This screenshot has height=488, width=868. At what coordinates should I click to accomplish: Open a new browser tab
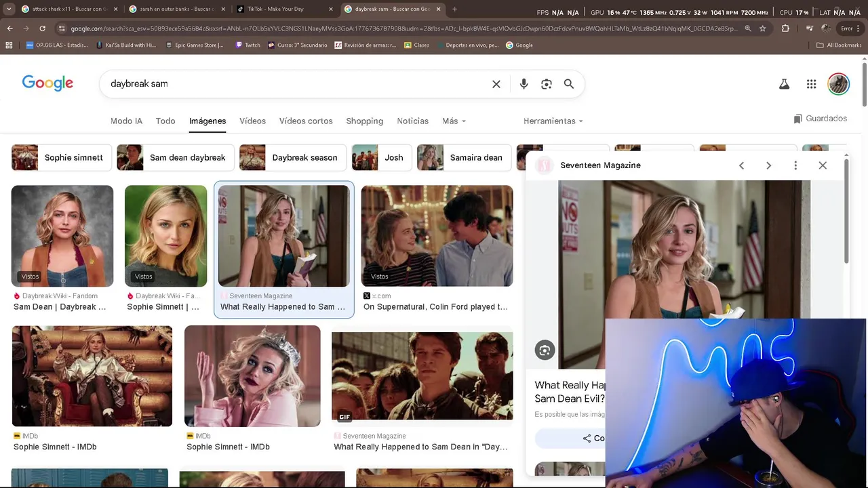(454, 9)
